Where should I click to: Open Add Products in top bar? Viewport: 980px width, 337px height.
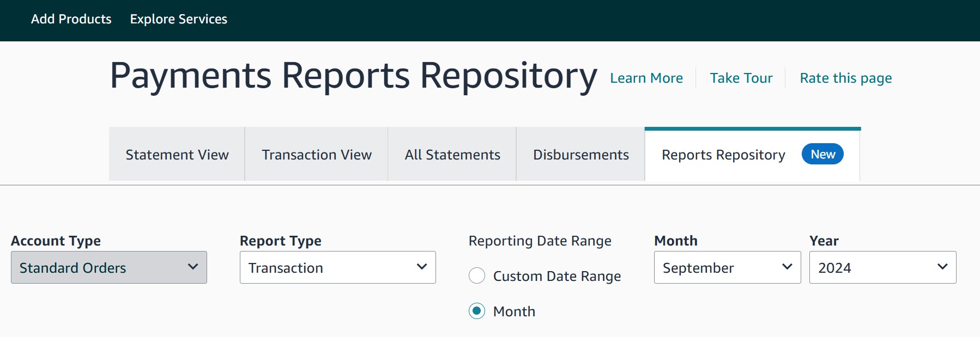pyautogui.click(x=71, y=19)
